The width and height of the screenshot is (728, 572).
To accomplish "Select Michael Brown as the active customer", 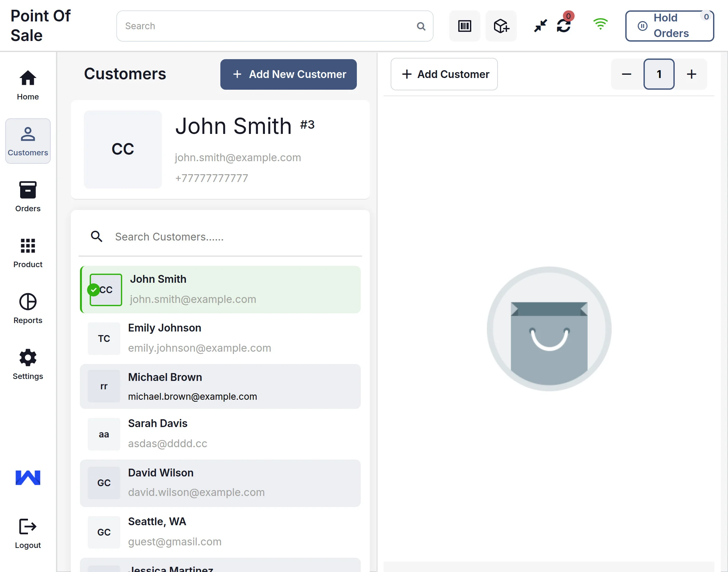I will tap(220, 386).
